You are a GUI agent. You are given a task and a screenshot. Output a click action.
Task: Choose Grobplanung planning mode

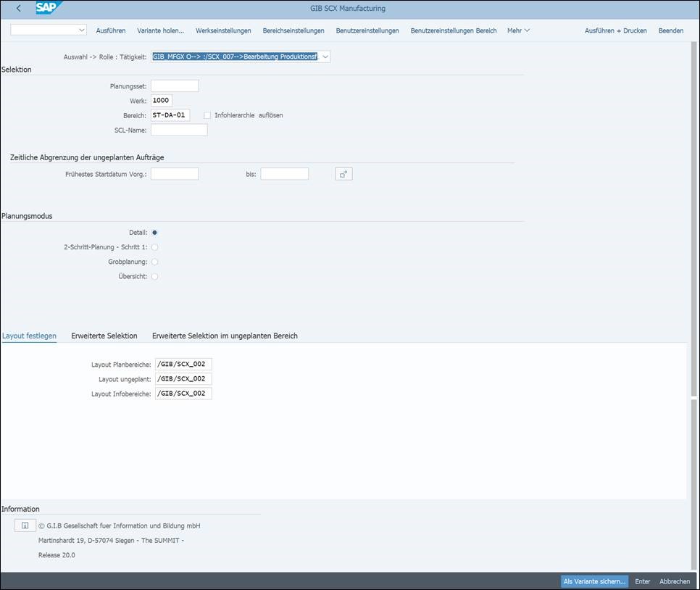click(155, 262)
